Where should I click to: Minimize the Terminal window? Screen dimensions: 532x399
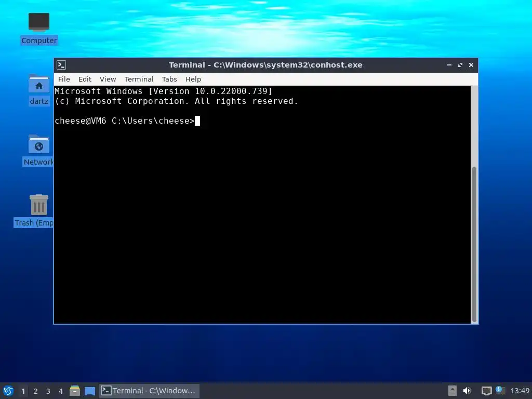click(449, 65)
